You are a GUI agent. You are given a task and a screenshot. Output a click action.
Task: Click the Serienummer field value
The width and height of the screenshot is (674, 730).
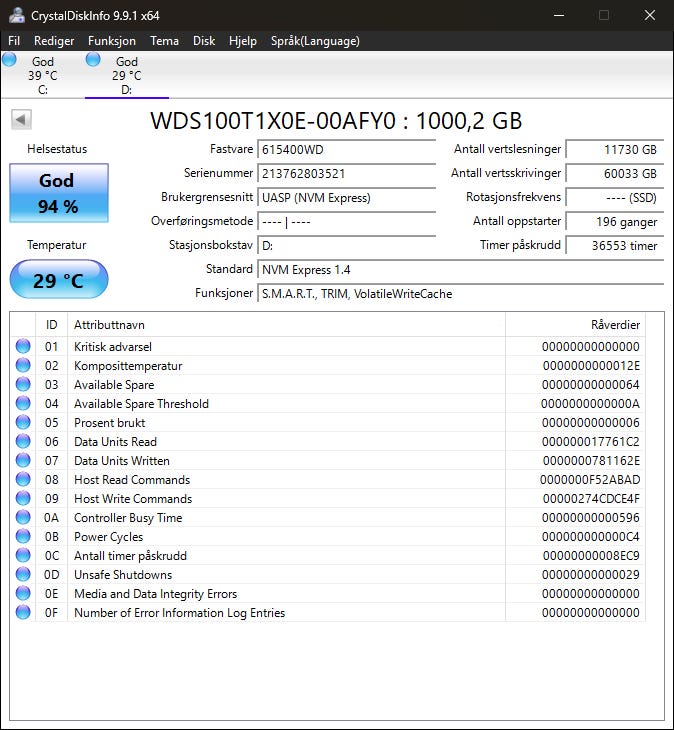pos(346,174)
